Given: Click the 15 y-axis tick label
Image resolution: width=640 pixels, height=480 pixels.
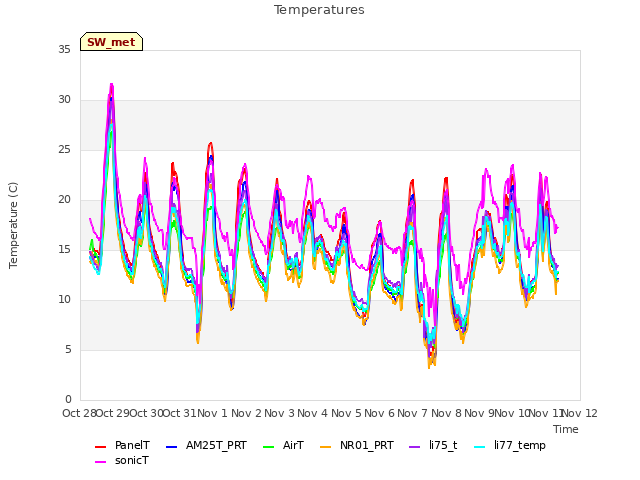Looking at the screenshot, I should click(64, 250).
